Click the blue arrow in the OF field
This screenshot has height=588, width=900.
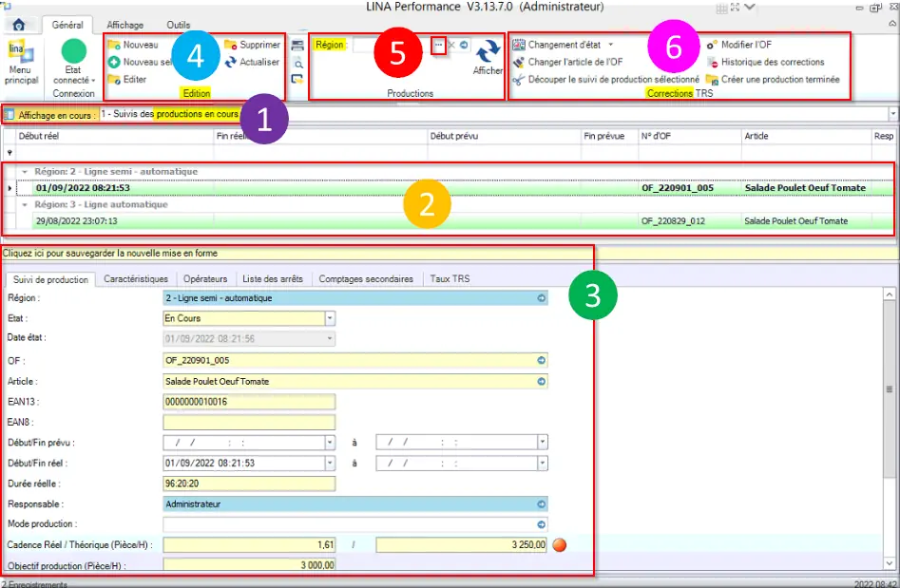542,360
